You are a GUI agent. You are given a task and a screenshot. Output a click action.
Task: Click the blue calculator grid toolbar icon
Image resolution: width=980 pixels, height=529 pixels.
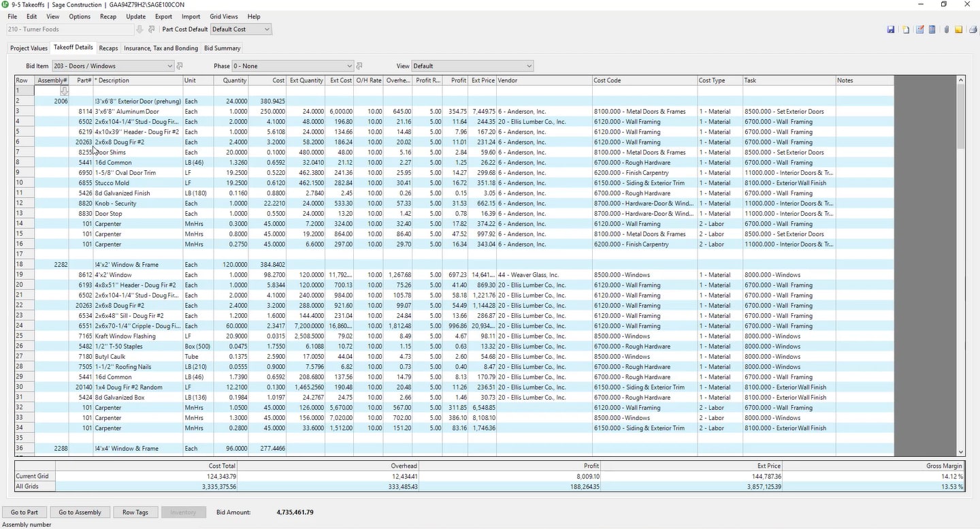932,29
